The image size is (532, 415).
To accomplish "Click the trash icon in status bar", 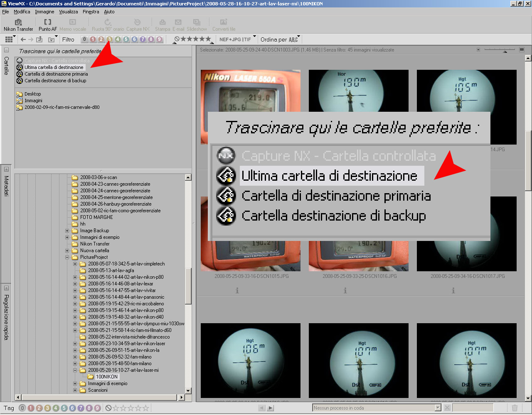I will (515, 408).
